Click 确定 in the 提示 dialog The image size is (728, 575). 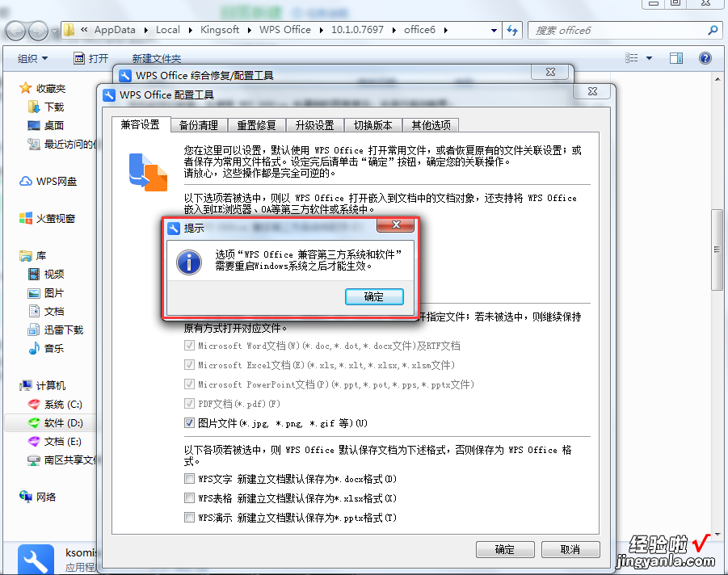tap(374, 296)
